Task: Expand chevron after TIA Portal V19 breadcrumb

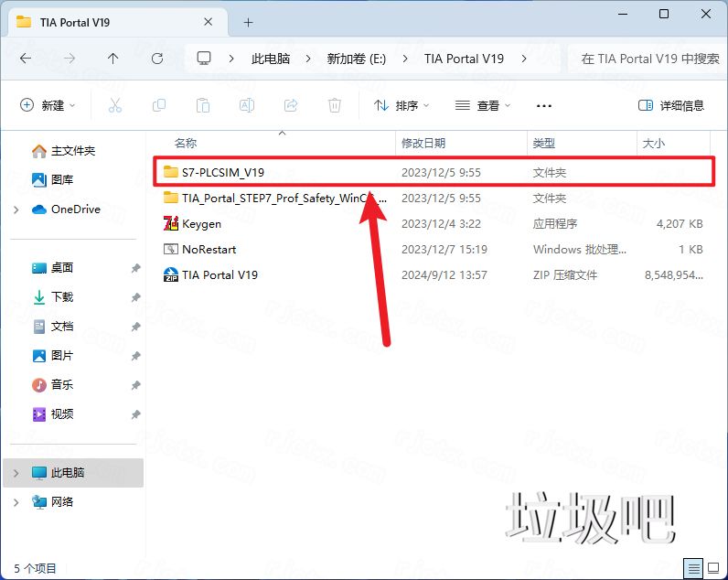Action: pyautogui.click(x=524, y=59)
